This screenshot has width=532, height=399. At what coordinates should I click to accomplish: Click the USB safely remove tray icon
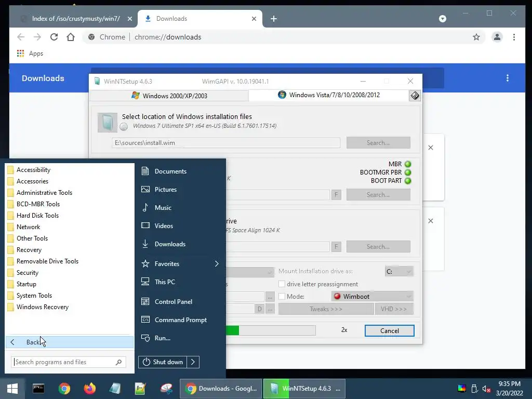pyautogui.click(x=474, y=389)
